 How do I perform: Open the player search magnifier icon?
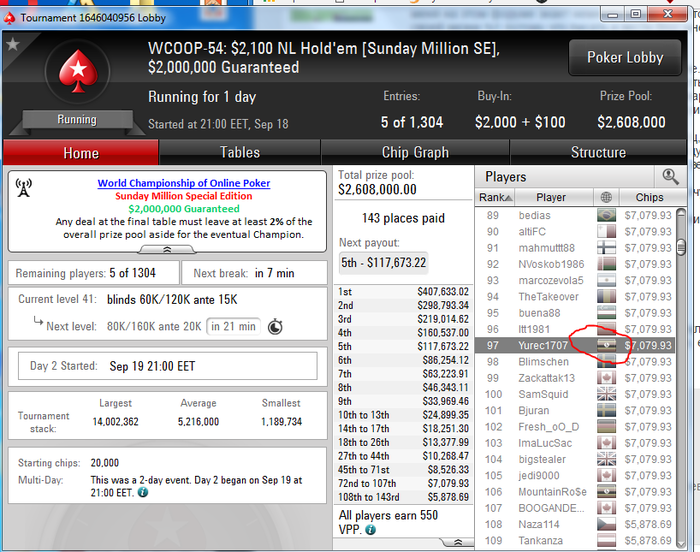[670, 177]
